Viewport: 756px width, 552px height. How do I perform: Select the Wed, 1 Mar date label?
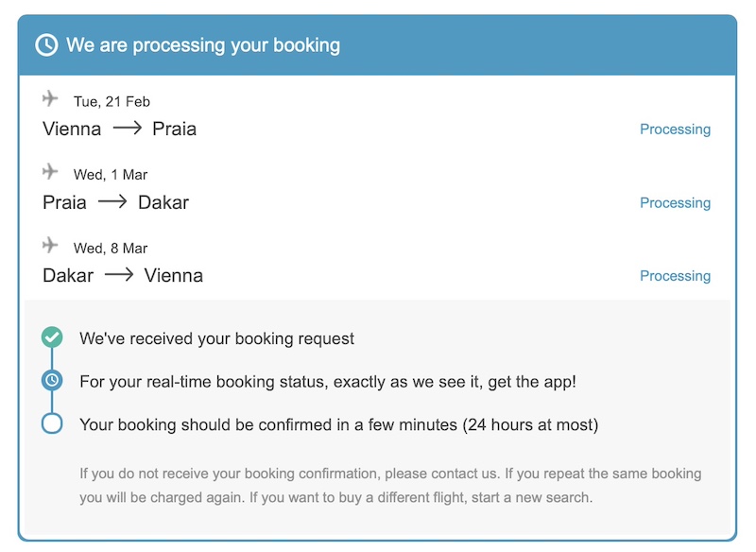(111, 175)
